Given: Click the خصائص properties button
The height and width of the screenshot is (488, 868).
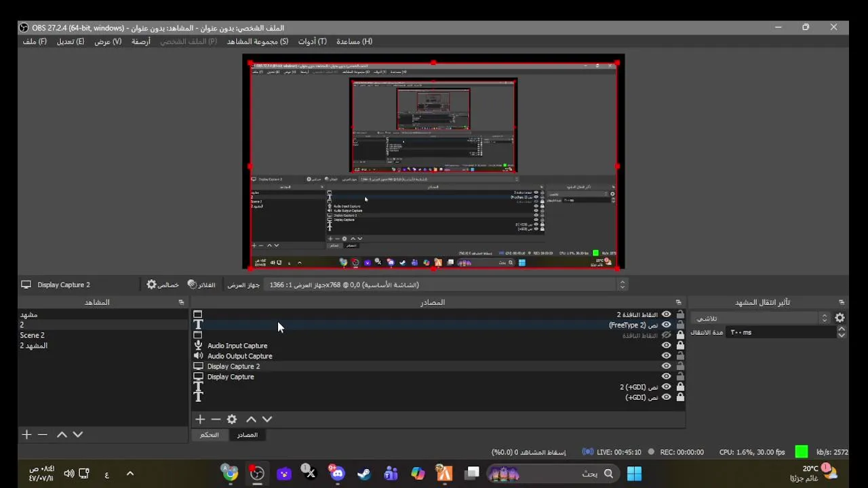Looking at the screenshot, I should point(163,285).
